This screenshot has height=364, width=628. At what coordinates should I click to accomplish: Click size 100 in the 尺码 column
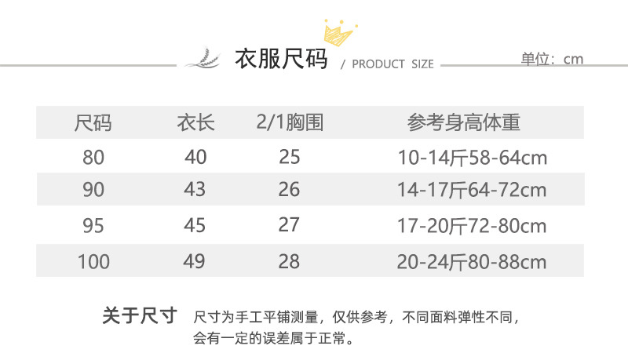pyautogui.click(x=93, y=261)
